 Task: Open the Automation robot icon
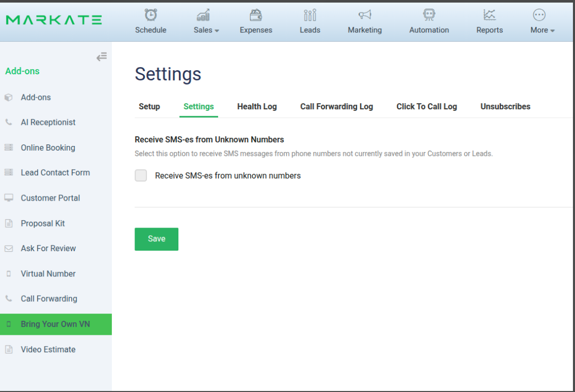pos(429,15)
